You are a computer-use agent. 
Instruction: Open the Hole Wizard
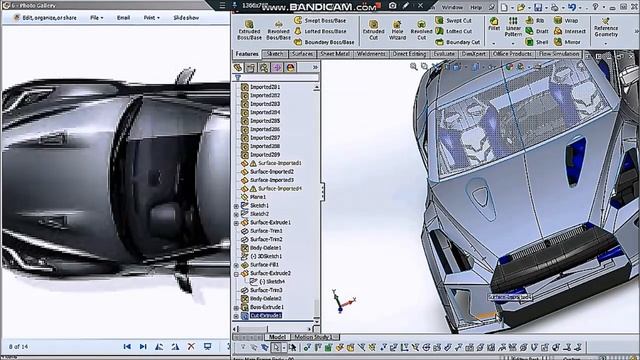pyautogui.click(x=397, y=30)
